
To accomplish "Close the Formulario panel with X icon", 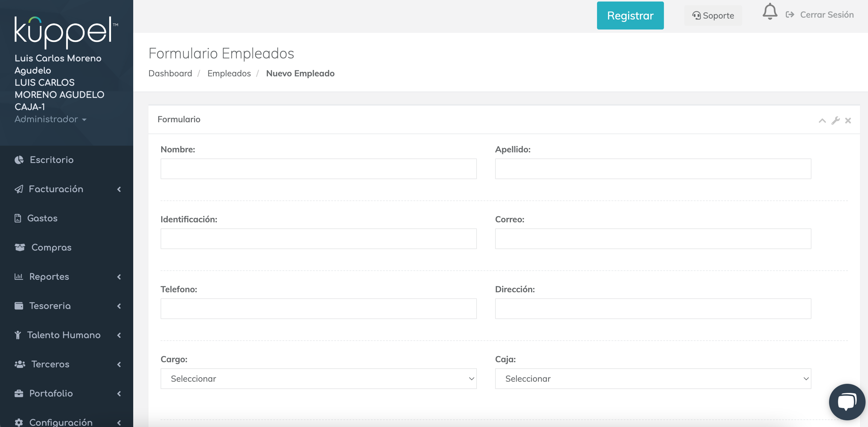I will tap(848, 121).
